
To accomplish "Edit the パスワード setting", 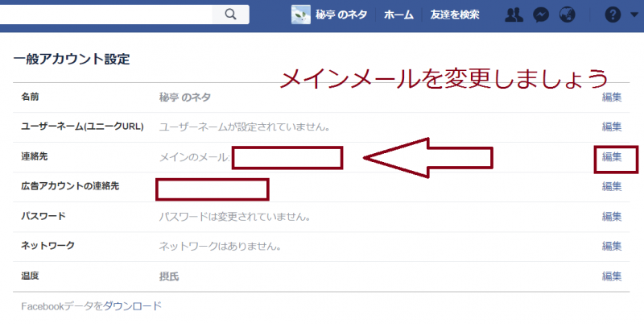I will tap(612, 216).
